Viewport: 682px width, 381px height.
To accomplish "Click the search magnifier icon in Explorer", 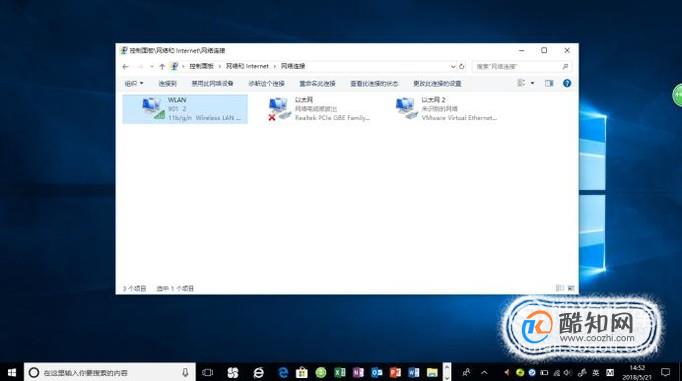I will coord(565,67).
